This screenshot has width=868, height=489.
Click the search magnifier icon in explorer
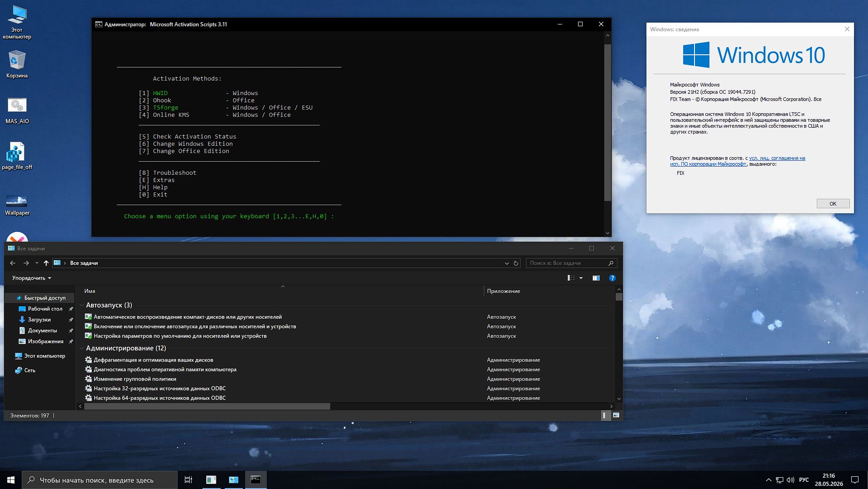(611, 263)
